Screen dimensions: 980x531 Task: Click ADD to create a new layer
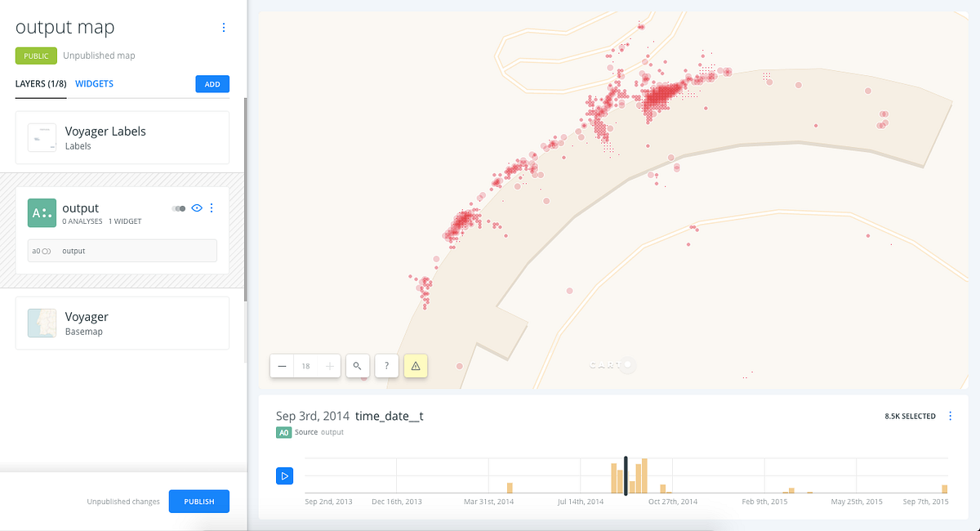[x=212, y=83]
